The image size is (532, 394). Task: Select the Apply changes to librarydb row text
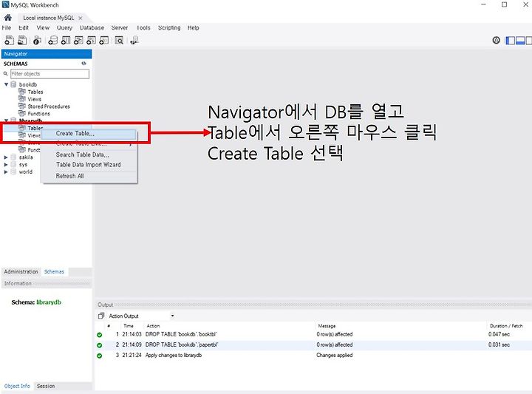(x=174, y=356)
